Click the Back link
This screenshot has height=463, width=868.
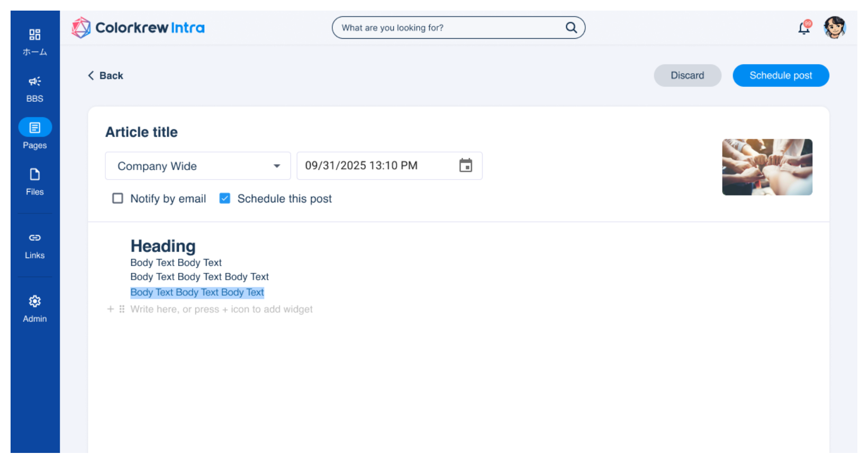[x=105, y=76]
